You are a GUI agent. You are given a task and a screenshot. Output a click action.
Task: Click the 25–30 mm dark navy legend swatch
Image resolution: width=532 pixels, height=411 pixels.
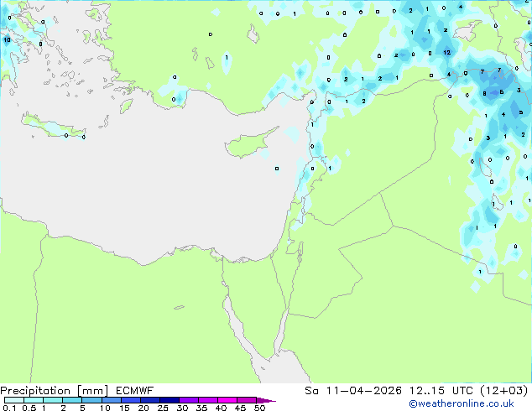click(x=169, y=400)
